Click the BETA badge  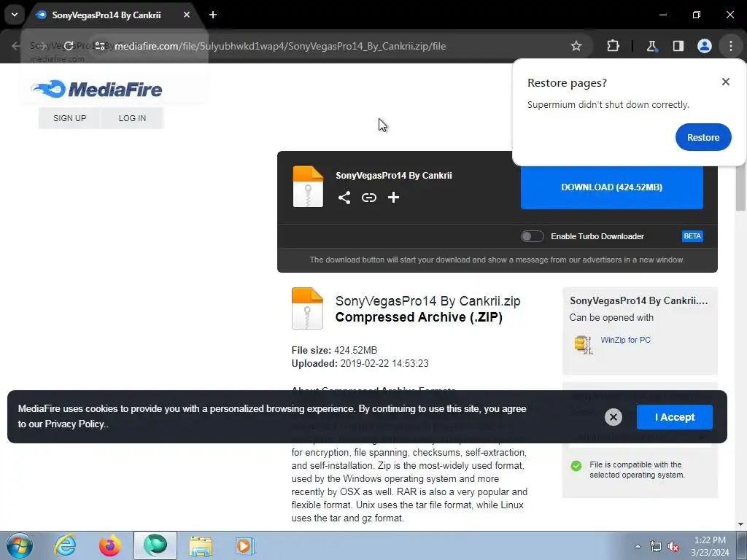pyautogui.click(x=692, y=236)
